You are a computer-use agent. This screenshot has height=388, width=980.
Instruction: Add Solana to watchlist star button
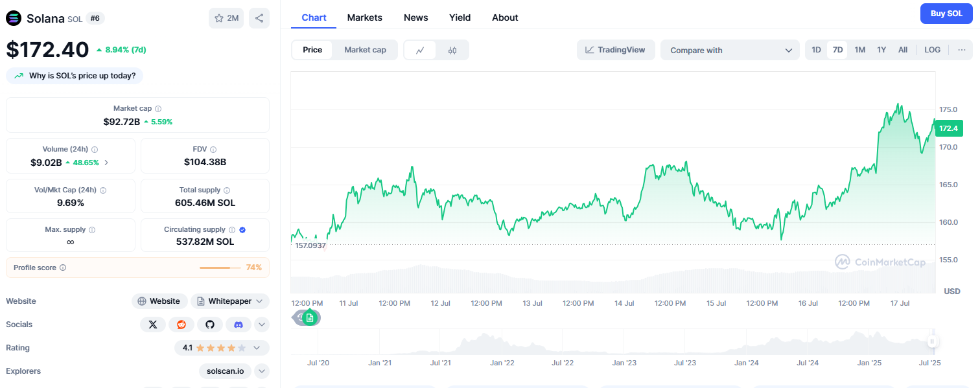click(x=226, y=18)
